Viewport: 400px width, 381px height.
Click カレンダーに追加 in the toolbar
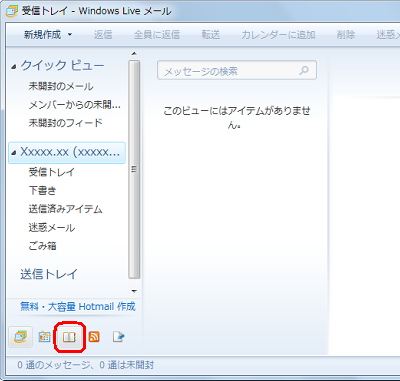coord(278,34)
